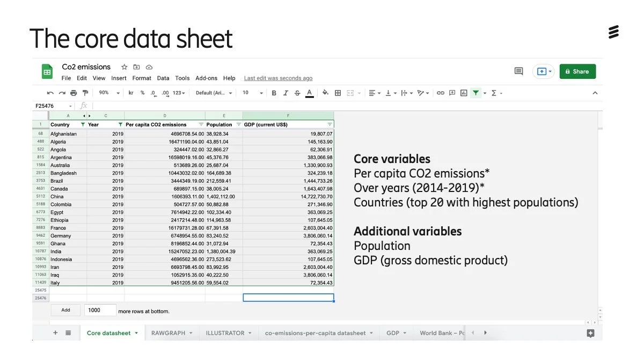Screen dimensions: 644x362
Task: Insert a comment from the toolbar
Action: tap(452, 93)
